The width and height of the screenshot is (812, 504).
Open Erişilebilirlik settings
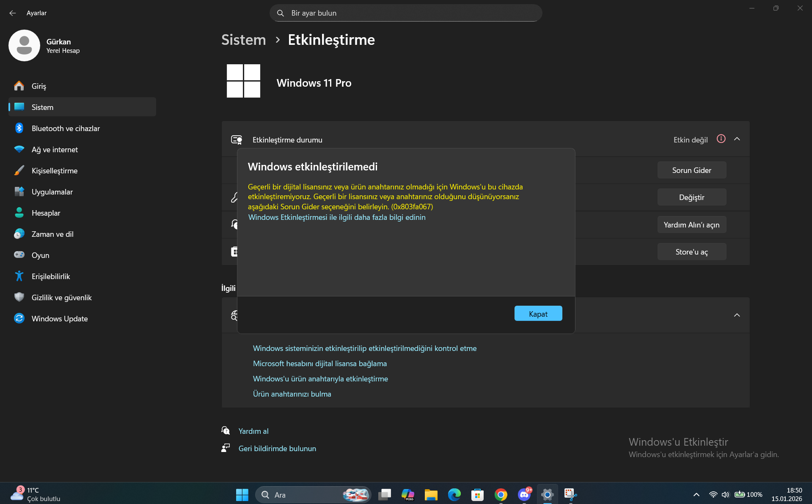click(82, 276)
